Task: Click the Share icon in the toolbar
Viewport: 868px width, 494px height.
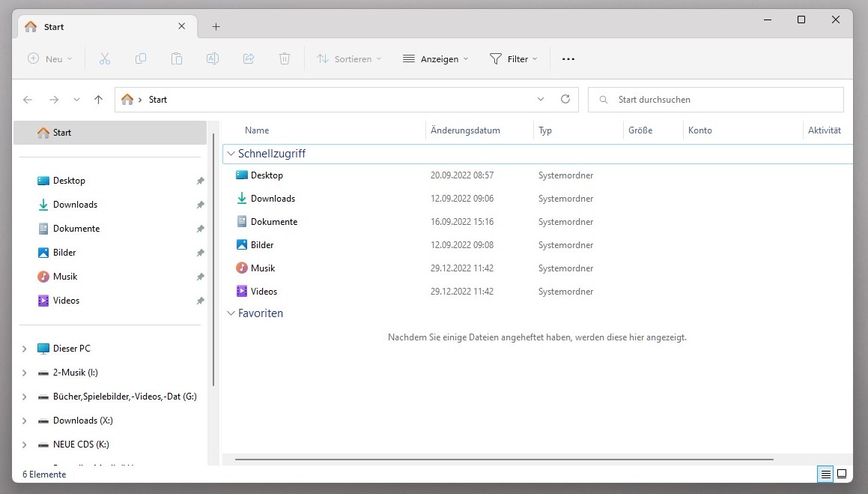Action: click(x=249, y=58)
